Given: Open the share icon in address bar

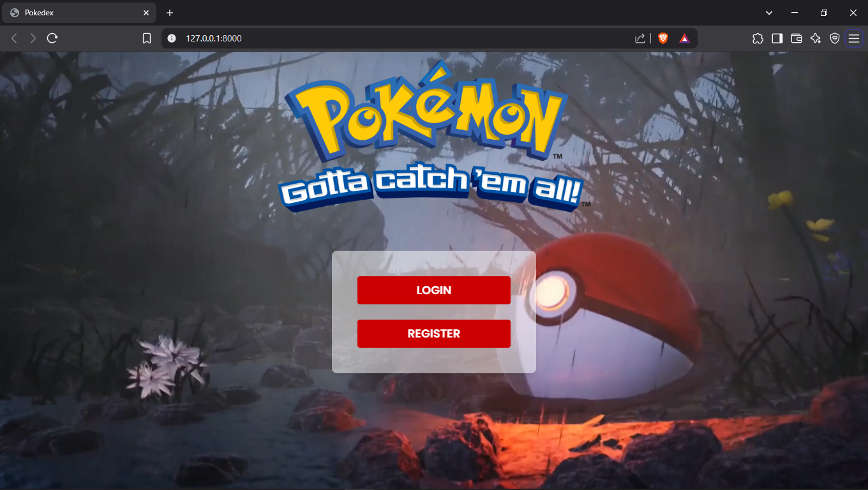Looking at the screenshot, I should tap(640, 38).
